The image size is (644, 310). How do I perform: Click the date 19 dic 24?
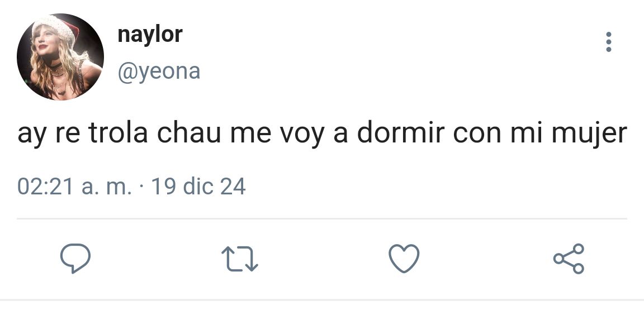pos(198,187)
